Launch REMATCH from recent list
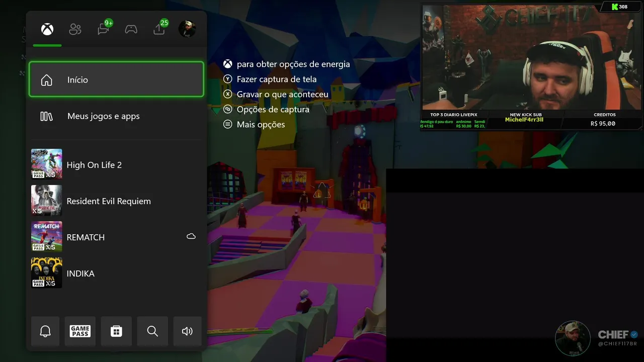The width and height of the screenshot is (644, 362). click(116, 237)
